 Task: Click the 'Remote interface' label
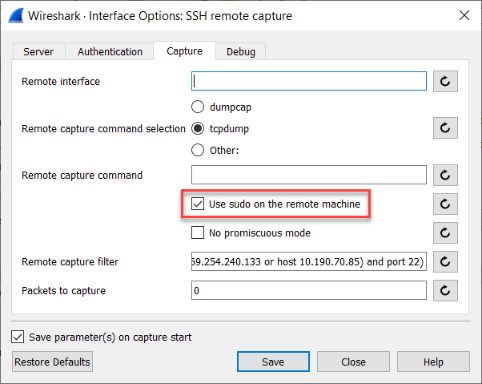pyautogui.click(x=61, y=81)
